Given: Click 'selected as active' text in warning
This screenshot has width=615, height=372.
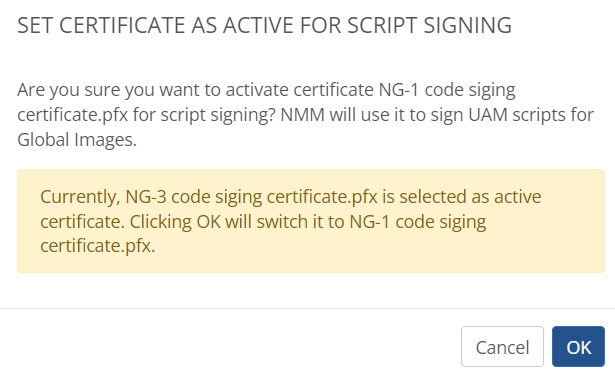Looking at the screenshot, I should pos(470,197).
